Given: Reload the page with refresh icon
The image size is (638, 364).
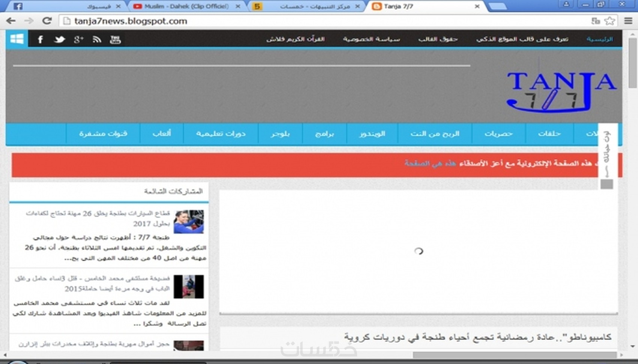Looking at the screenshot, I should coord(47,21).
